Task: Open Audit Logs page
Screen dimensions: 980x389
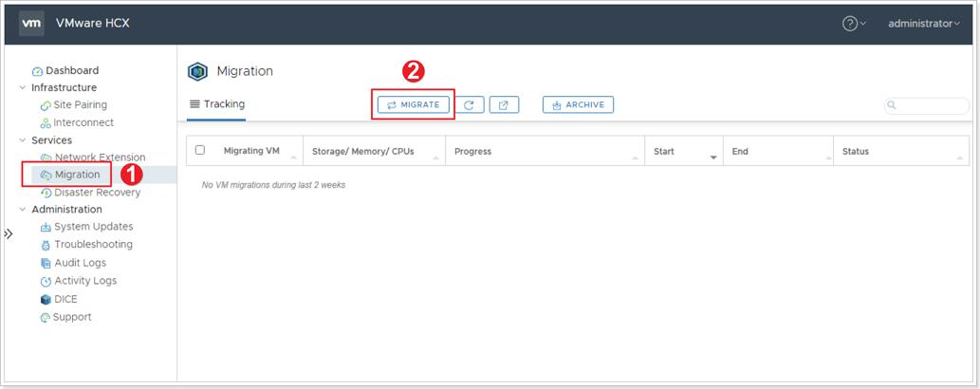Action: click(80, 263)
